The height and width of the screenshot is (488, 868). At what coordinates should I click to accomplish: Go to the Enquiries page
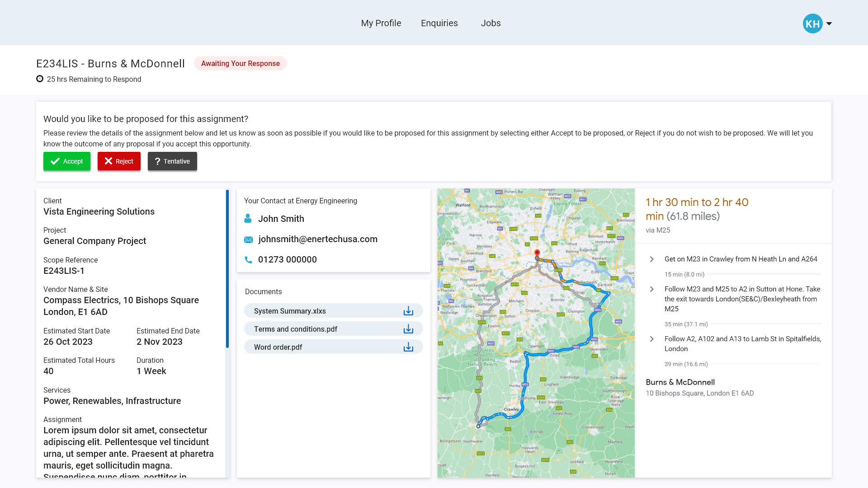(439, 23)
